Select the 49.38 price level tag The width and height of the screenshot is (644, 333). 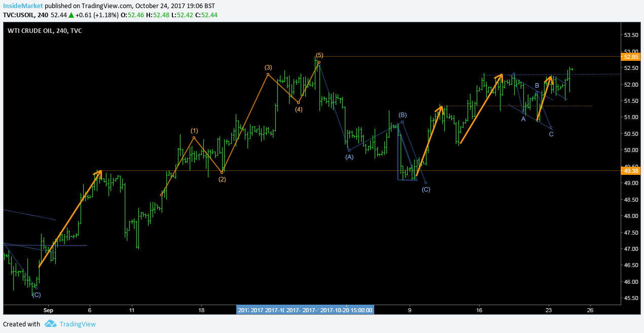631,171
